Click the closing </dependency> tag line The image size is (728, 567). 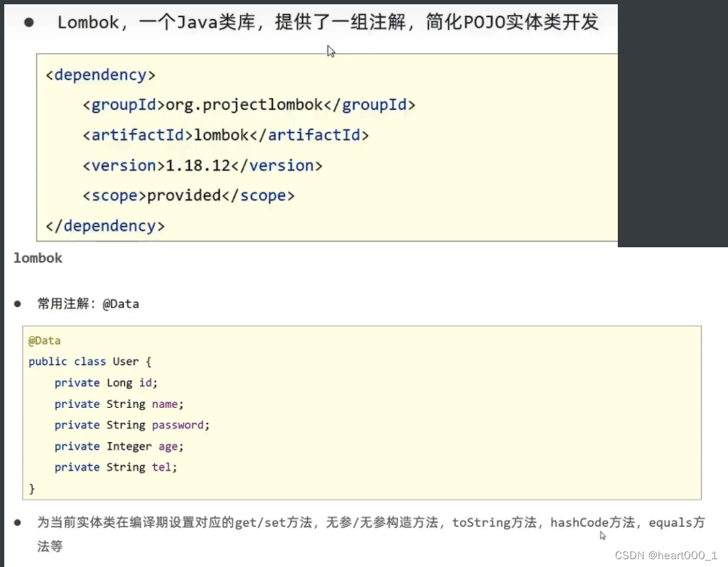(105, 226)
